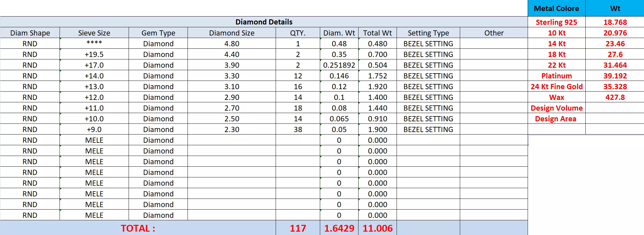This screenshot has height=235, width=644.
Task: Click the "+14.0" sieve size cell
Action: [94, 76]
